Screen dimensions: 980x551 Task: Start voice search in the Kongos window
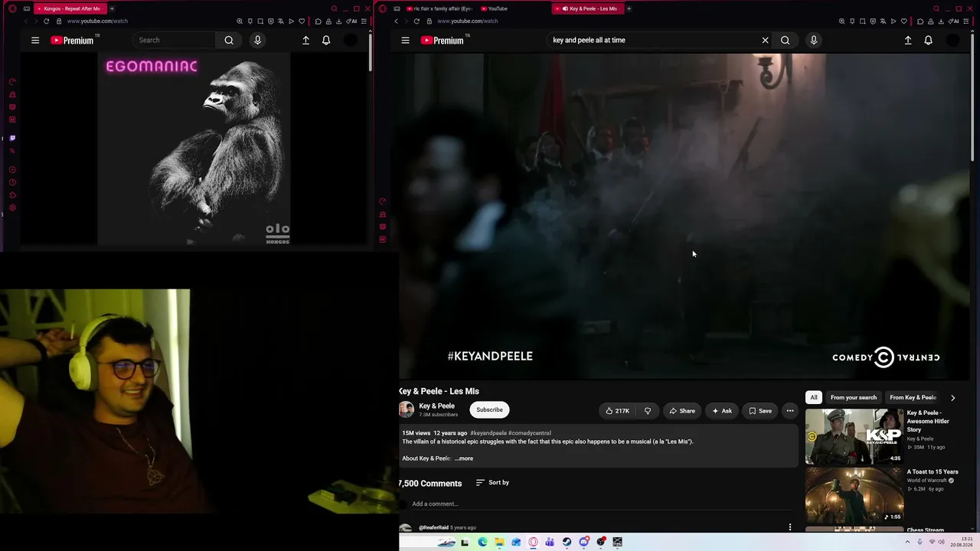click(x=257, y=41)
